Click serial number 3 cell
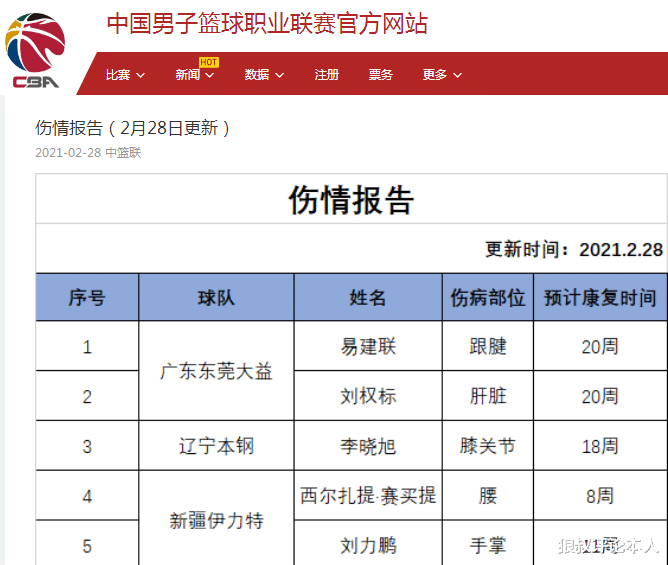Viewport: 668px width, 565px height. pyautogui.click(x=87, y=446)
